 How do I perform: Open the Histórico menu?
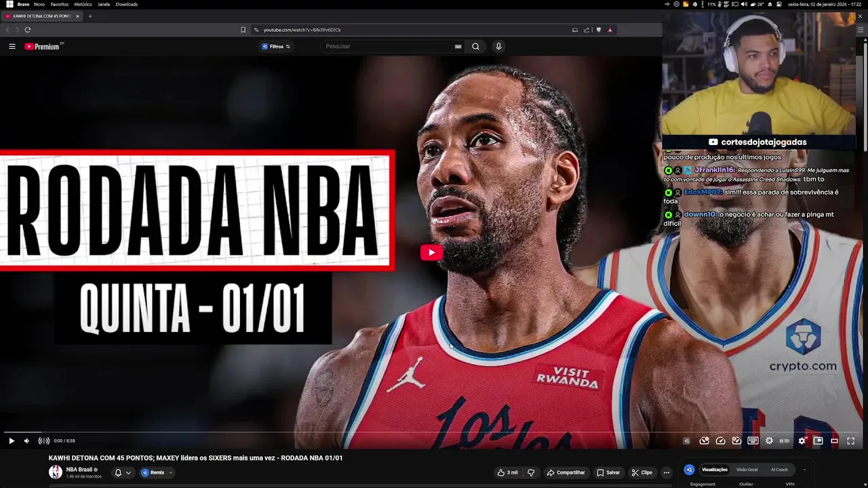click(x=83, y=4)
